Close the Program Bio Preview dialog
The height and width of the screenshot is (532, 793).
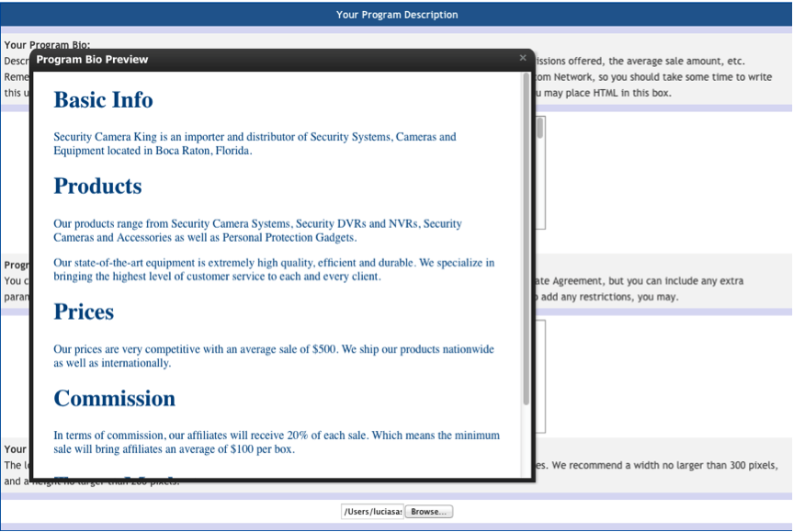523,58
